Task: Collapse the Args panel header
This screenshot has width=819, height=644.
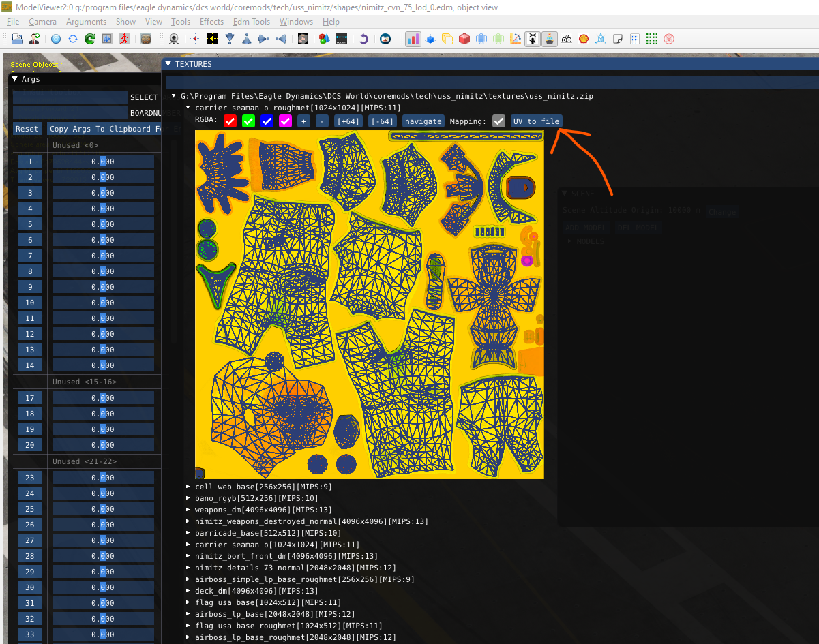Action: [x=14, y=79]
